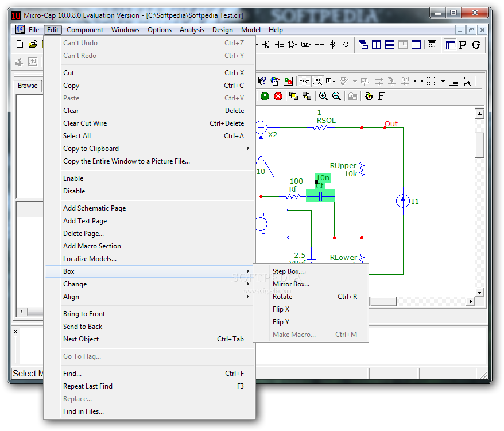
Task: Choose Flip Y in submenu
Action: [x=311, y=322]
